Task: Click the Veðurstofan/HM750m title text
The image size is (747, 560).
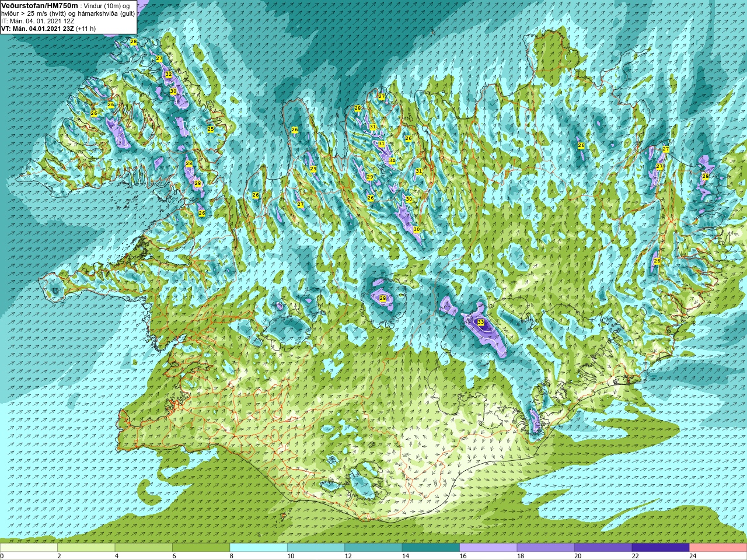Action: click(40, 5)
